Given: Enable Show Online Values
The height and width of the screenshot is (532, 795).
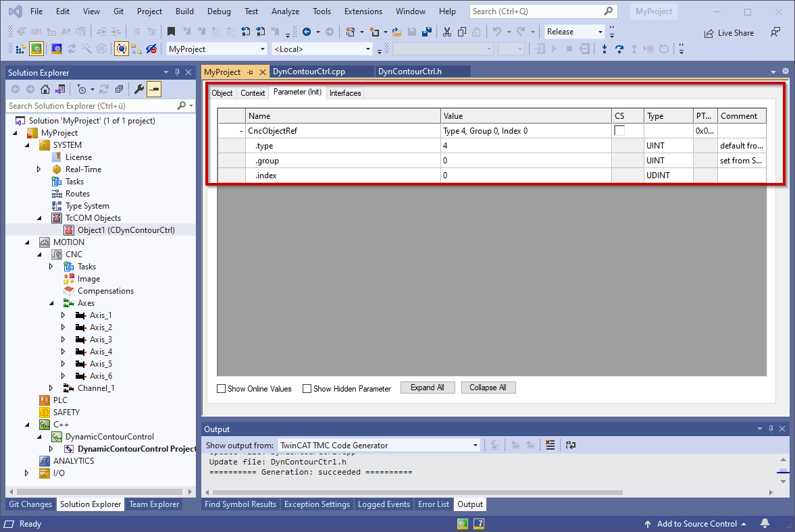Looking at the screenshot, I should [221, 388].
